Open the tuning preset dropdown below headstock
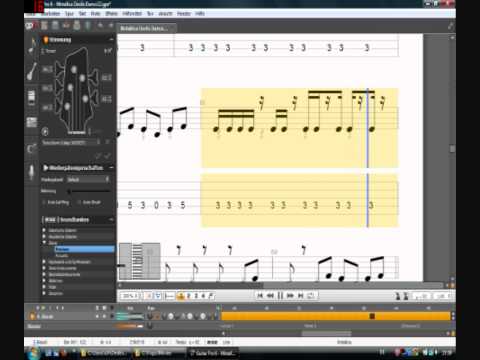Viewport: 480px width, 360px height. pyautogui.click(x=71, y=143)
